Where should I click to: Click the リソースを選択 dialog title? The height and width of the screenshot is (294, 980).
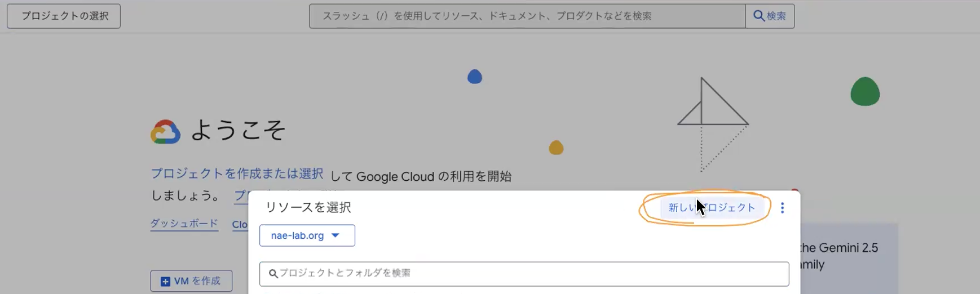coord(308,207)
